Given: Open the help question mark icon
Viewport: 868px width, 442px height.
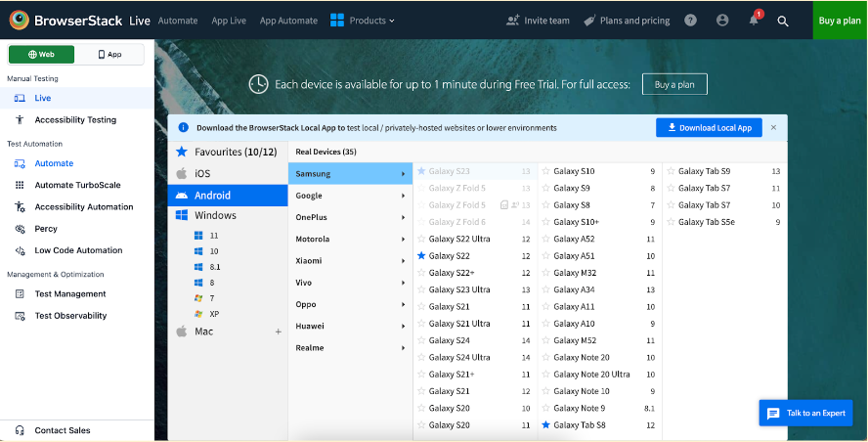Looking at the screenshot, I should pos(690,21).
